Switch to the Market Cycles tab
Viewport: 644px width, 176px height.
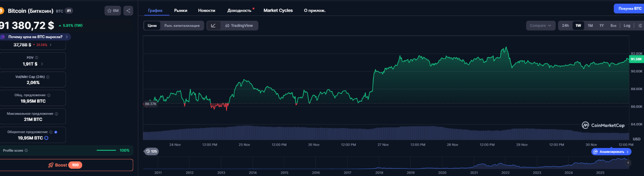(278, 10)
